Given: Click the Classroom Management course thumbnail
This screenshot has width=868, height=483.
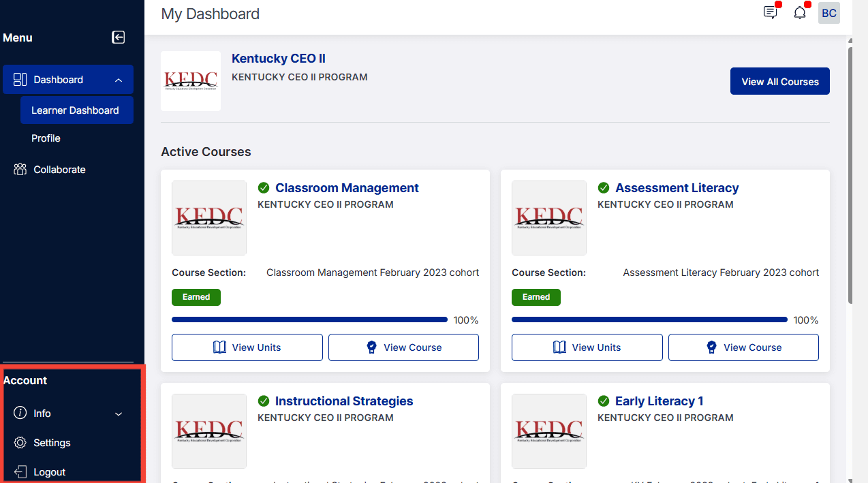Looking at the screenshot, I should (209, 218).
